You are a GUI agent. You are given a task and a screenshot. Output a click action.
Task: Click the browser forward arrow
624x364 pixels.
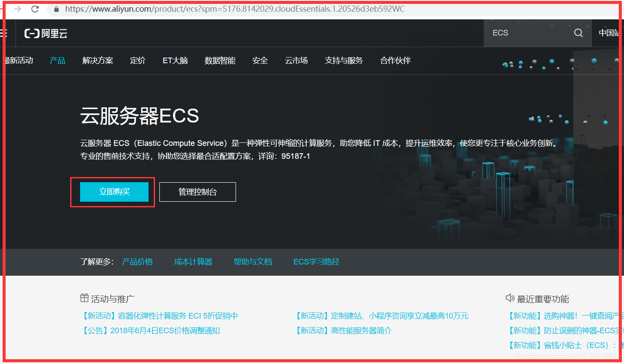tap(17, 9)
